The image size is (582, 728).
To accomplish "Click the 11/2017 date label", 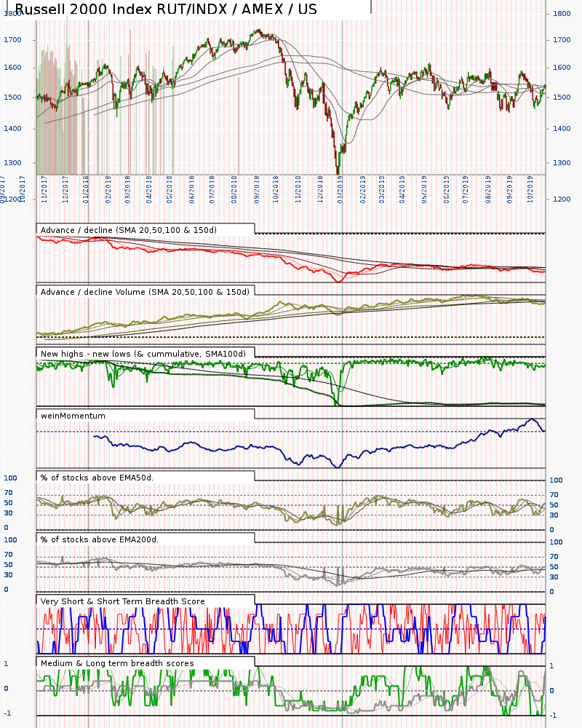I will 44,189.
